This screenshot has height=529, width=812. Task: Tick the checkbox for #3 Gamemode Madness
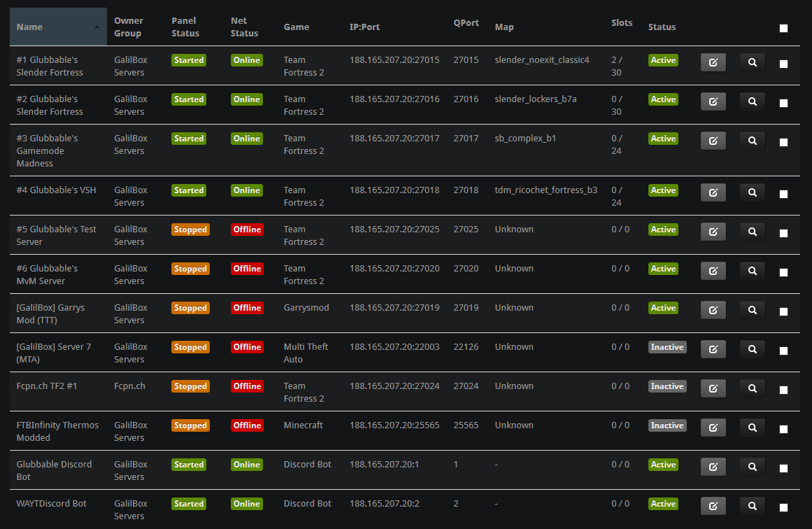783,142
